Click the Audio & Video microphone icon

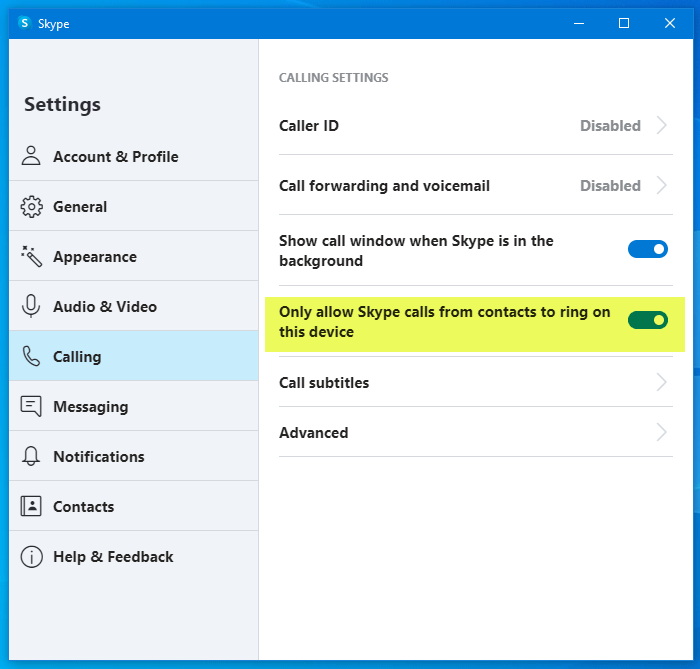(31, 306)
